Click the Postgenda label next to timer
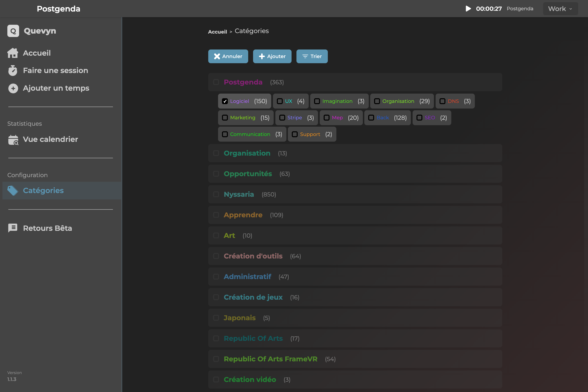Viewport: 588px width, 392px height. [x=520, y=9]
